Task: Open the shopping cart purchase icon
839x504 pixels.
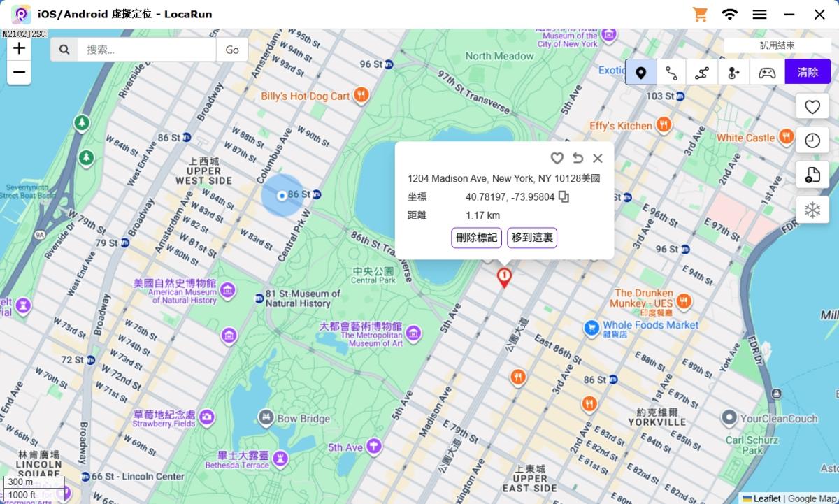Action: pos(699,14)
